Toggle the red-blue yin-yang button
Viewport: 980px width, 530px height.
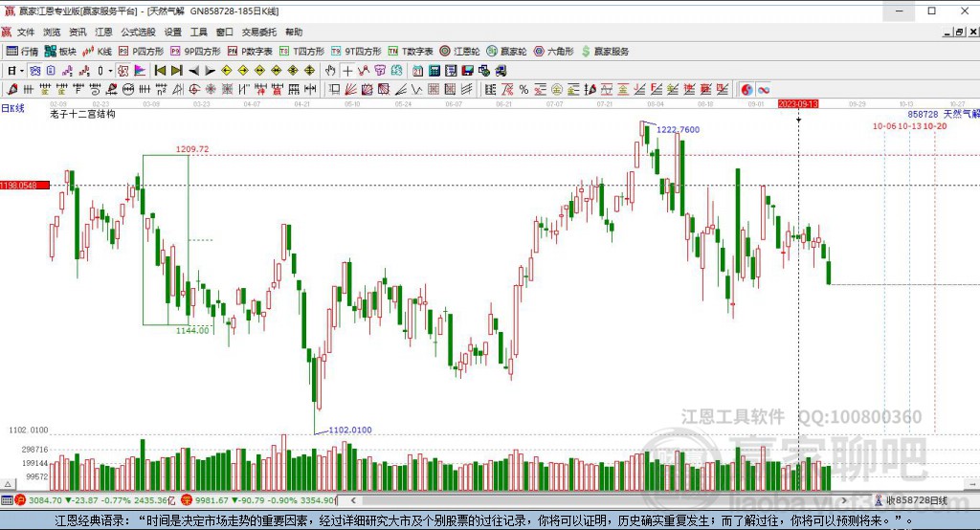[x=746, y=90]
